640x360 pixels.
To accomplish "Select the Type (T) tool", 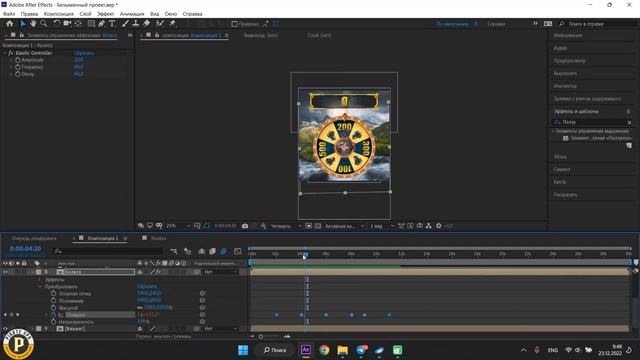I will (x=112, y=24).
